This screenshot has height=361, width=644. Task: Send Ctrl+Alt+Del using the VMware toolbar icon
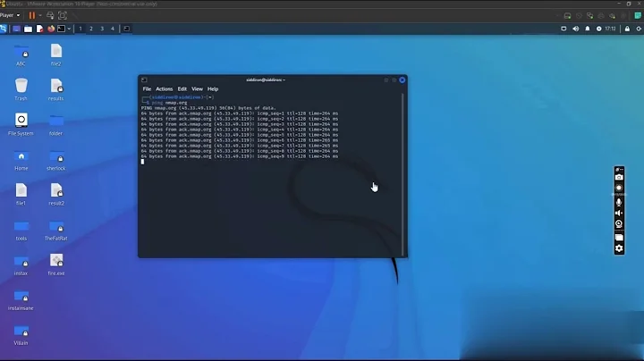[50, 15]
